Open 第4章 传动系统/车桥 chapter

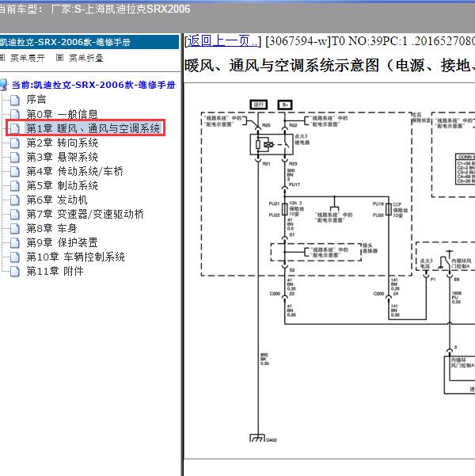point(75,171)
